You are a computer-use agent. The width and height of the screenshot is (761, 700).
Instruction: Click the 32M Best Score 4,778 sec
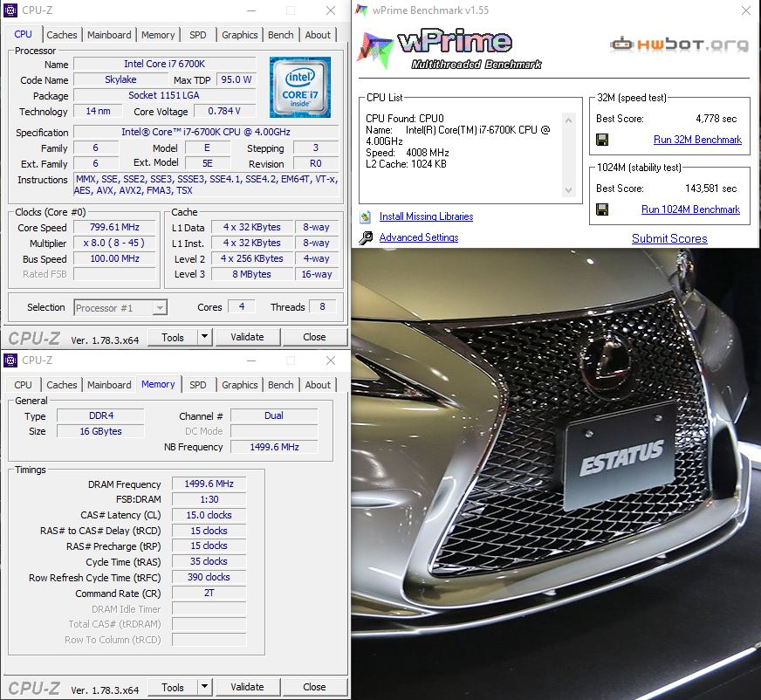716,119
